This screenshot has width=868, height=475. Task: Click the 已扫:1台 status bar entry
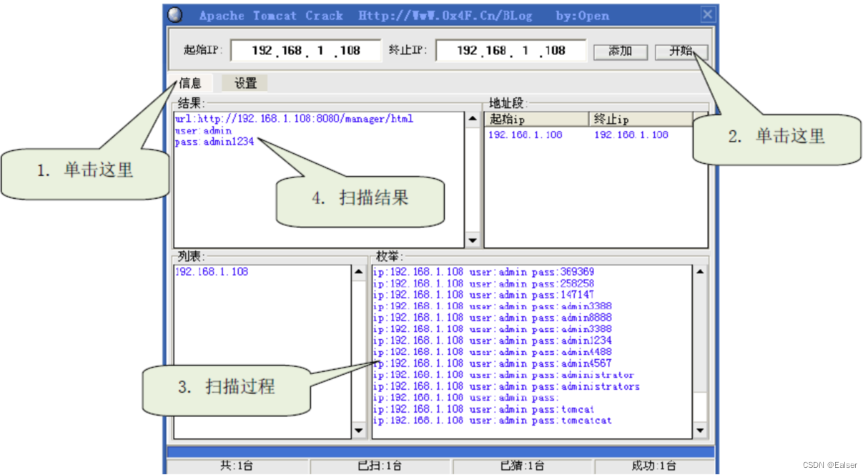(380, 466)
